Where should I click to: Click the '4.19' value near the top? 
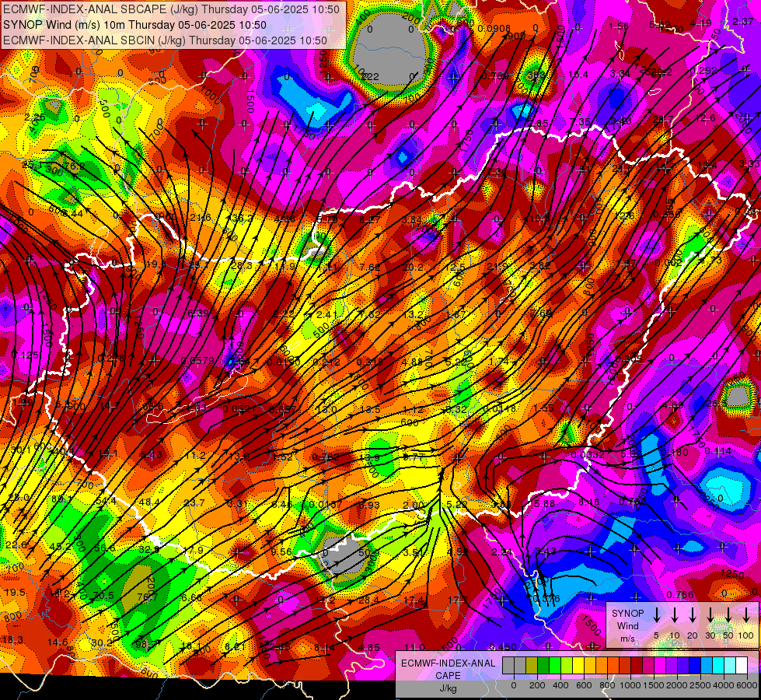(x=701, y=23)
